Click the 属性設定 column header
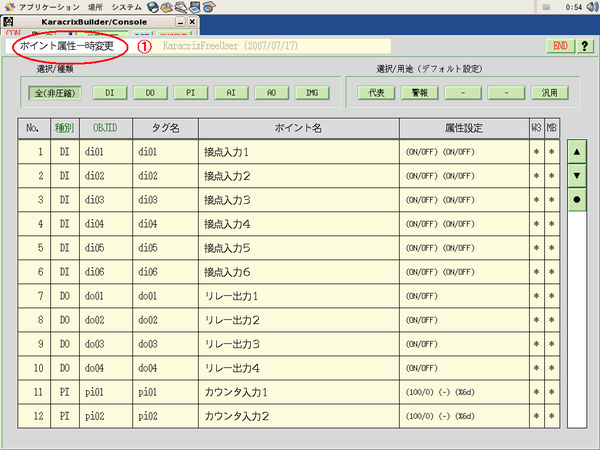 pos(464,128)
